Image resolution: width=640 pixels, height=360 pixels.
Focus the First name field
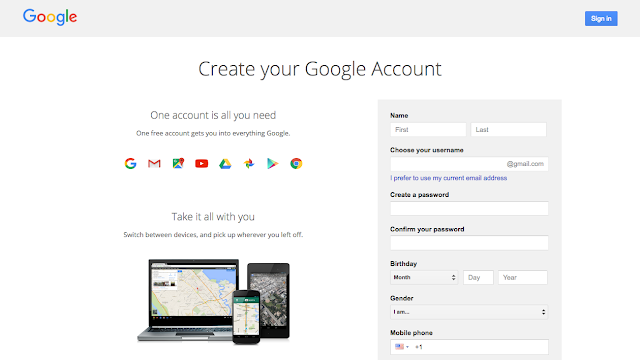[x=428, y=129]
